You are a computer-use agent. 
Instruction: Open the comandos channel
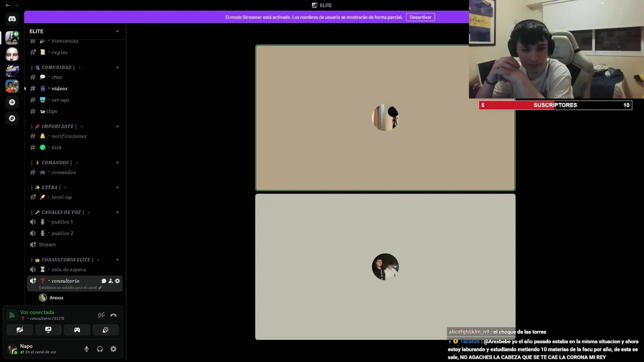pos(74,172)
